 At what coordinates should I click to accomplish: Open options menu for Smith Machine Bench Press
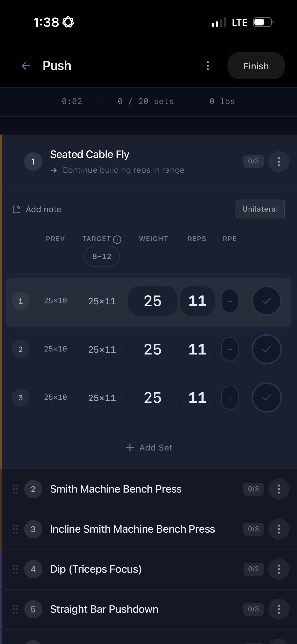[279, 489]
